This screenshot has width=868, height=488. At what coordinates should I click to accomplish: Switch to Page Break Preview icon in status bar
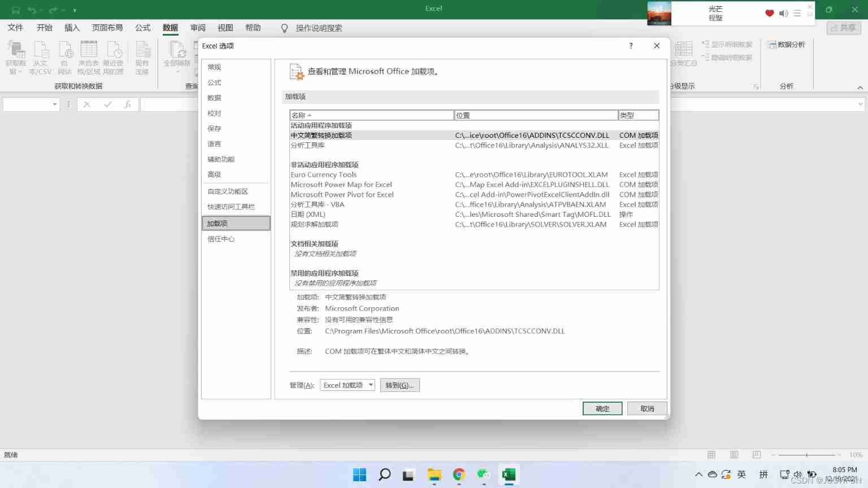(757, 455)
